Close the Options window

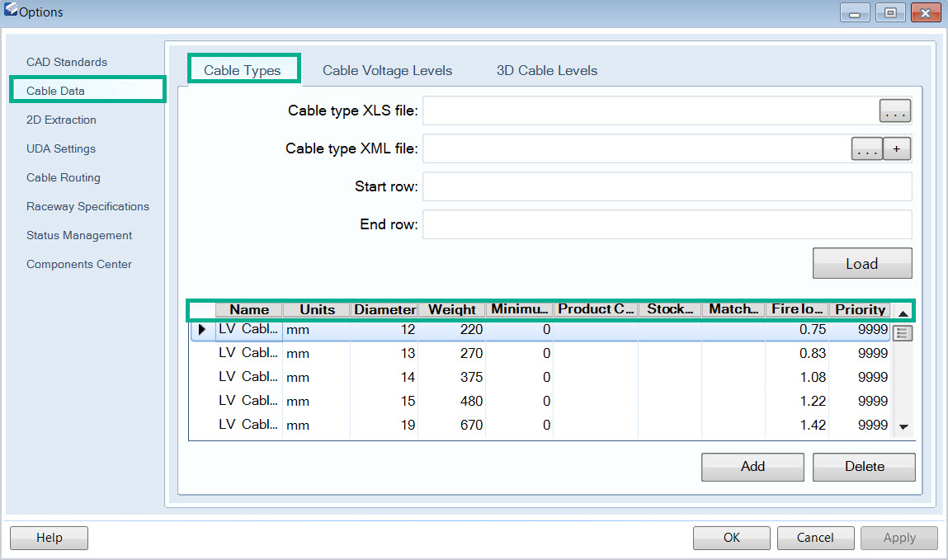926,12
